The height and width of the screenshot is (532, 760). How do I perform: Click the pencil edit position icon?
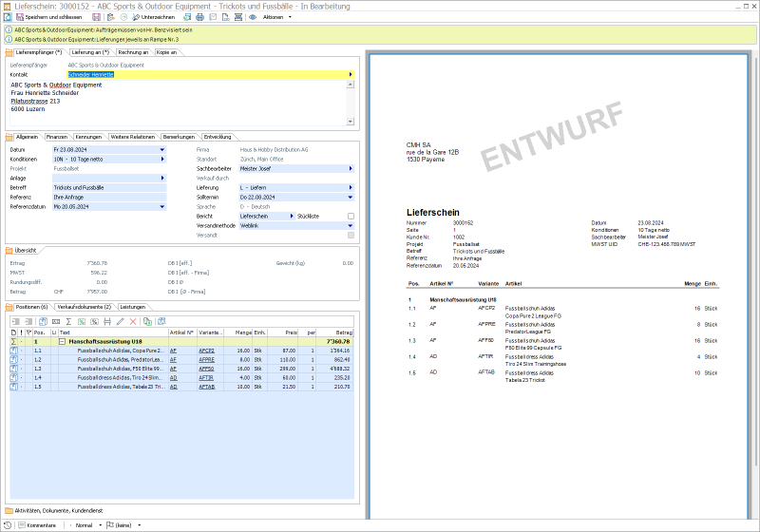pos(120,321)
